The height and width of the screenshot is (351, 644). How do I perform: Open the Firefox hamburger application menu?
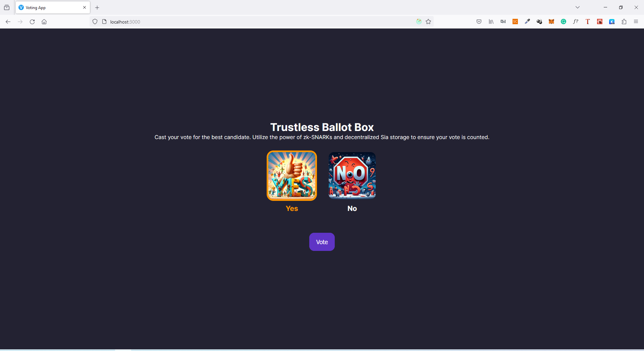(636, 21)
